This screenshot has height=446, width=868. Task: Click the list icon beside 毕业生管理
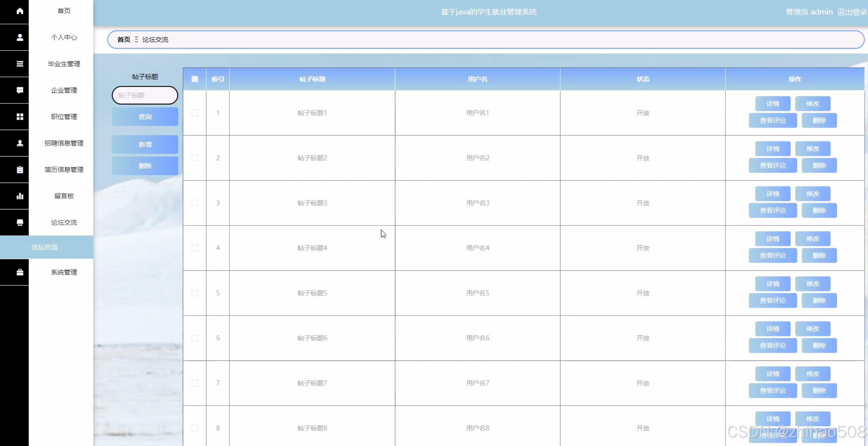pos(20,64)
